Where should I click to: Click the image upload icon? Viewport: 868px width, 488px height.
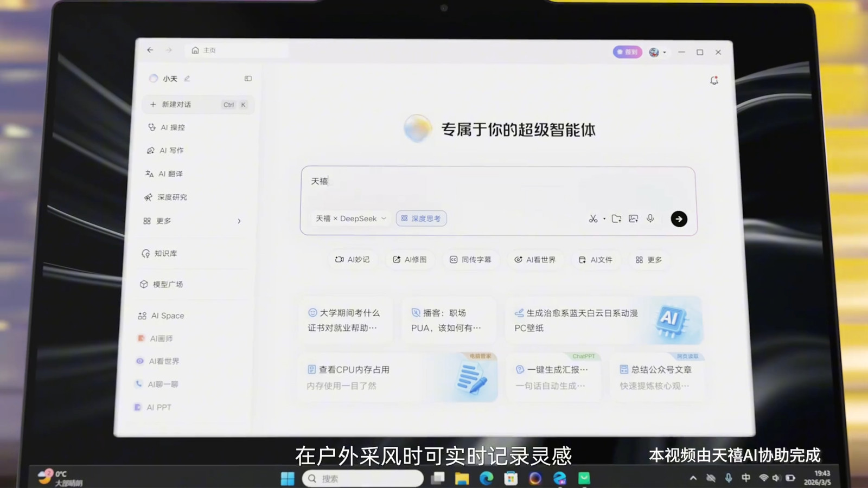tap(633, 219)
